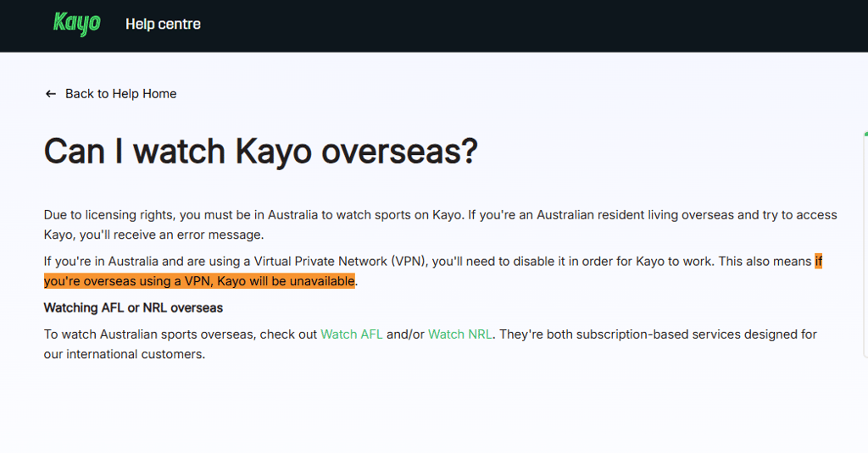This screenshot has height=453, width=868.
Task: Click text 'Due to licensing rights'
Action: click(108, 215)
